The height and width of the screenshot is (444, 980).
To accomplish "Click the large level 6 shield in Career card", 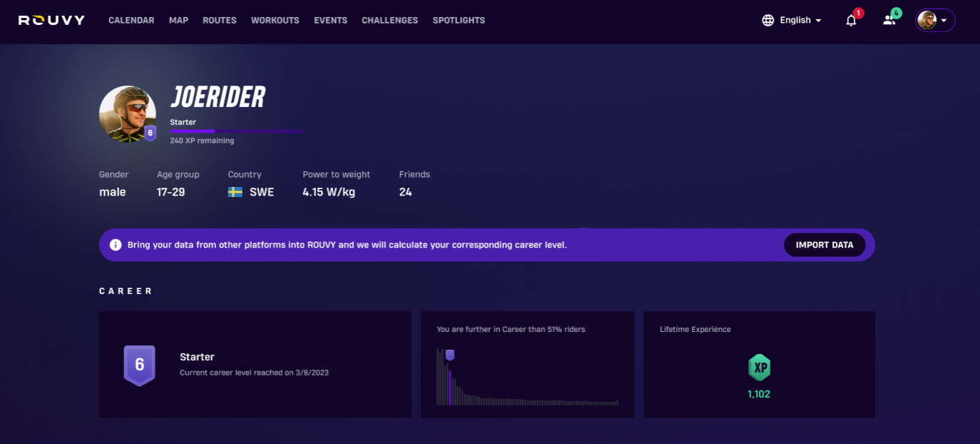I will click(140, 365).
